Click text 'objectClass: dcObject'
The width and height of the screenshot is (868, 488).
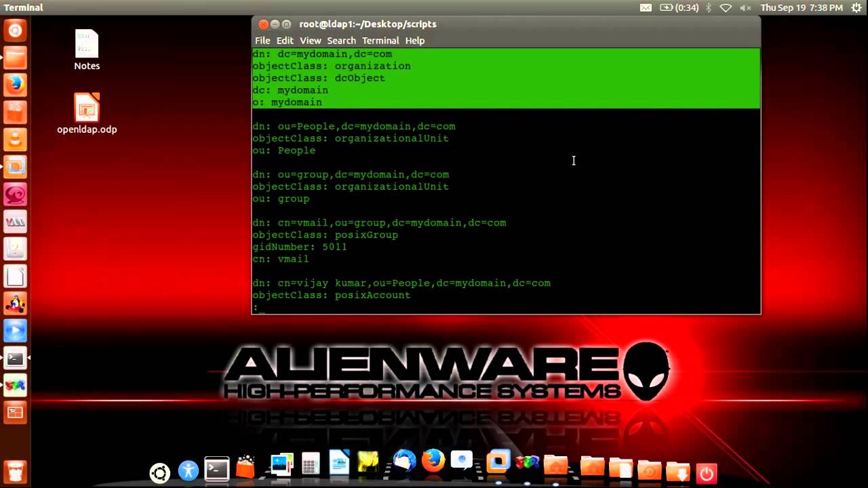click(319, 78)
